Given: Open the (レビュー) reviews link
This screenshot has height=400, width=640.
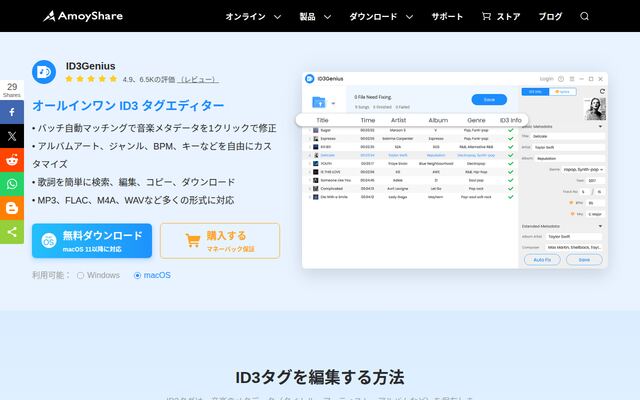Looking at the screenshot, I should pos(198,79).
